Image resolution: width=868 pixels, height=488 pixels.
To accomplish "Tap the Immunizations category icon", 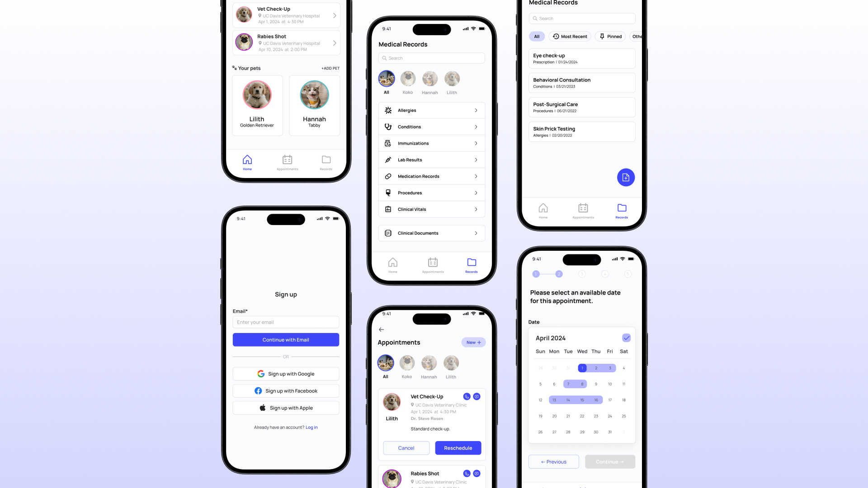I will coord(388,143).
